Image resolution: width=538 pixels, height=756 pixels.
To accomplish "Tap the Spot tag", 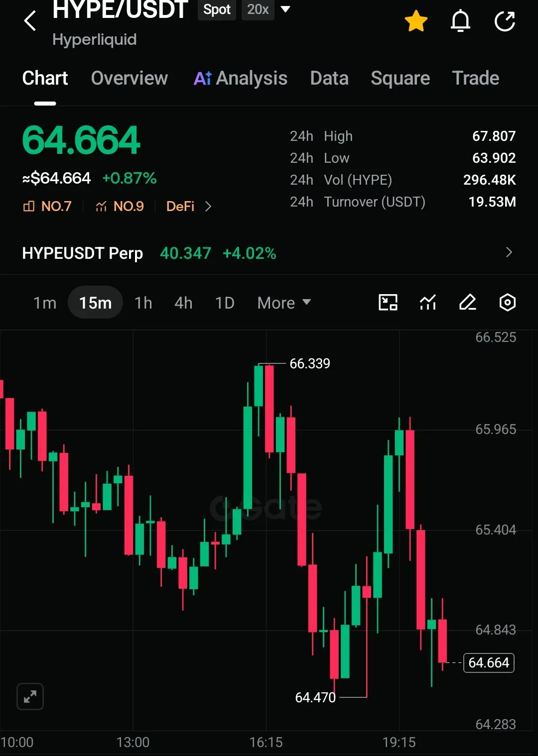I will 217,9.
